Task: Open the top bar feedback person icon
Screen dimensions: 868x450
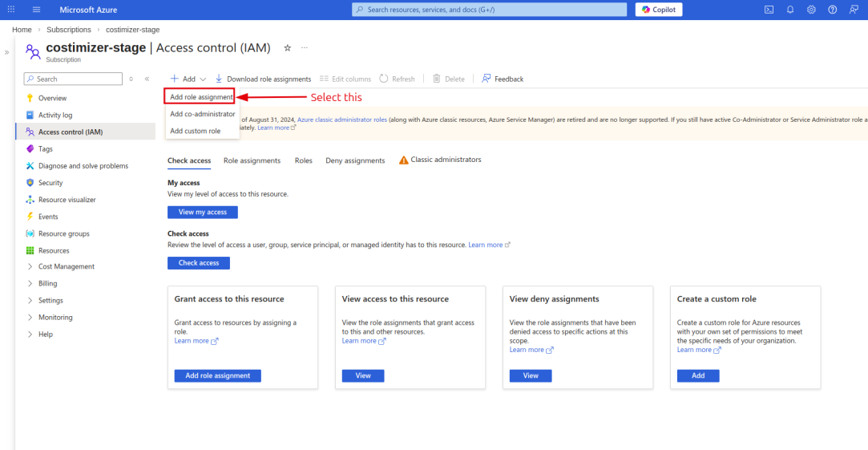Action: (x=854, y=10)
